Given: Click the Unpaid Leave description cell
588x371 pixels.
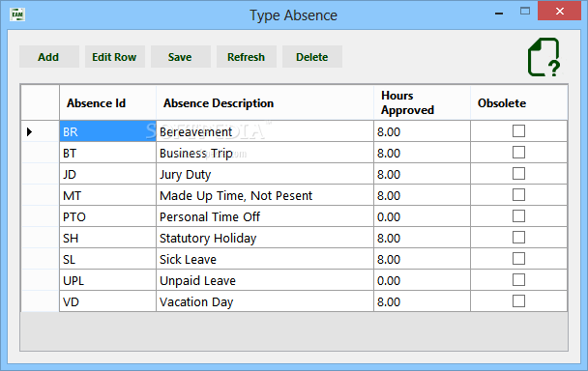Looking at the screenshot, I should [x=265, y=280].
